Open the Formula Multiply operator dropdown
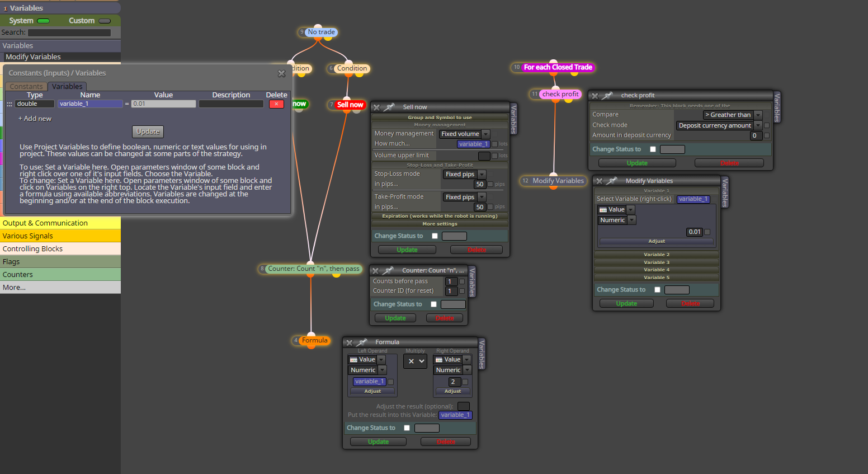Viewport: 868px width, 474px height. [x=415, y=362]
